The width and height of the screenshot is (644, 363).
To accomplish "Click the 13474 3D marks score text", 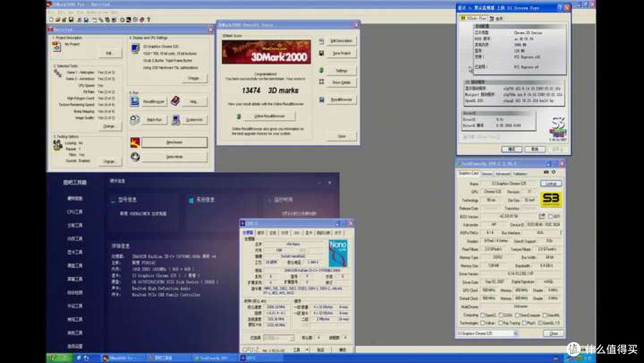I will coord(270,90).
